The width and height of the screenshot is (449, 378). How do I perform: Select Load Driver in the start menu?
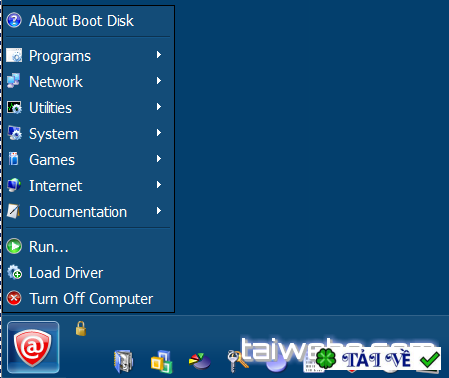click(x=88, y=273)
